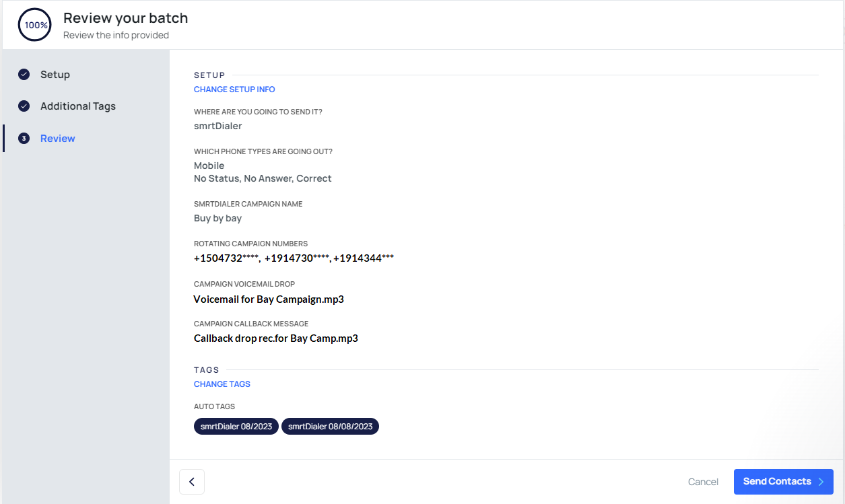
Task: Go back using the left chevron button
Action: [x=192, y=482]
